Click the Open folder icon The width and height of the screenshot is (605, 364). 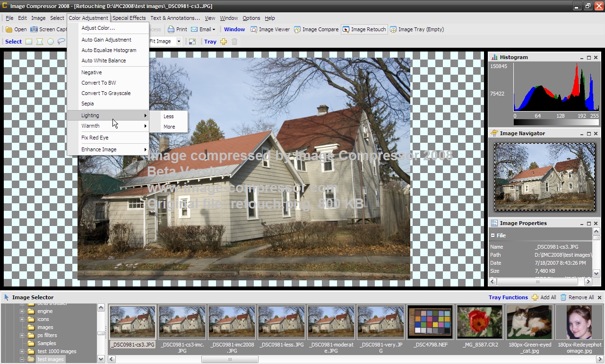[9, 29]
